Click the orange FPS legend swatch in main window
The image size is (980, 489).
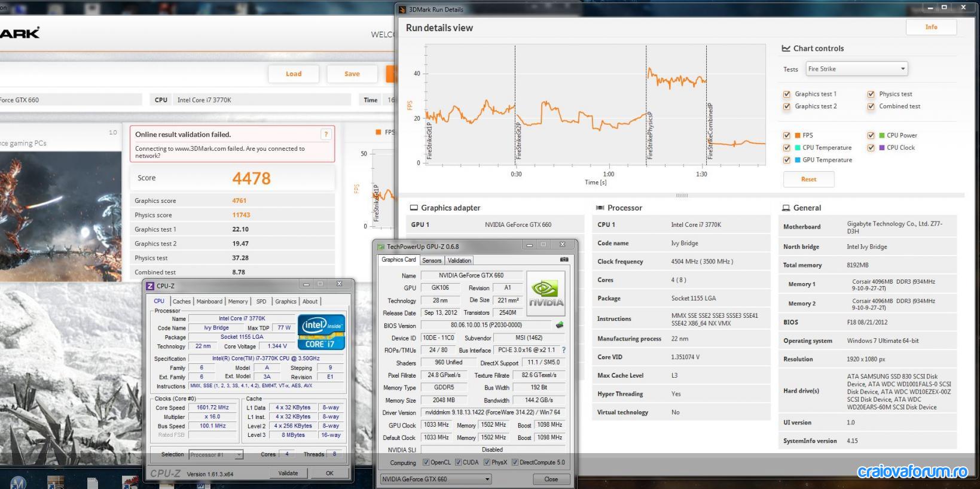(x=378, y=132)
